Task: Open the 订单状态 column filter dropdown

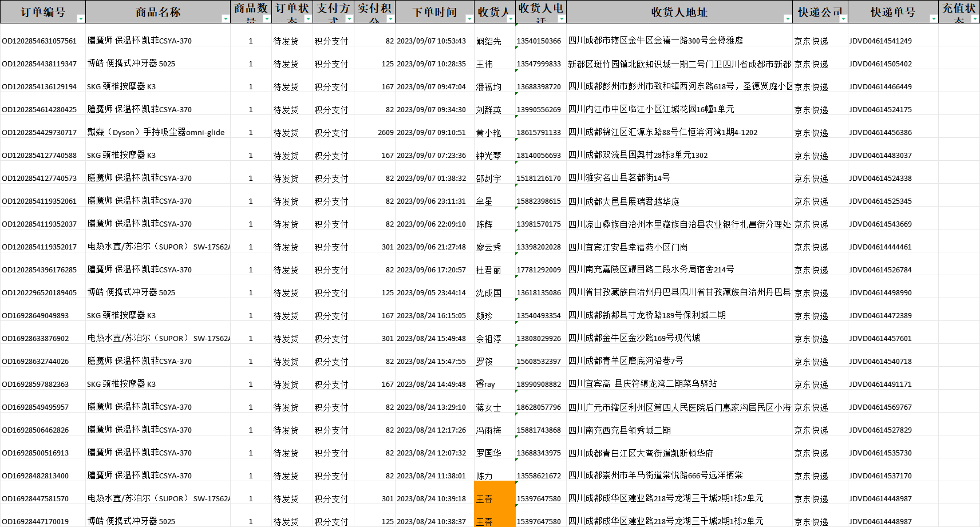Action: click(x=308, y=19)
